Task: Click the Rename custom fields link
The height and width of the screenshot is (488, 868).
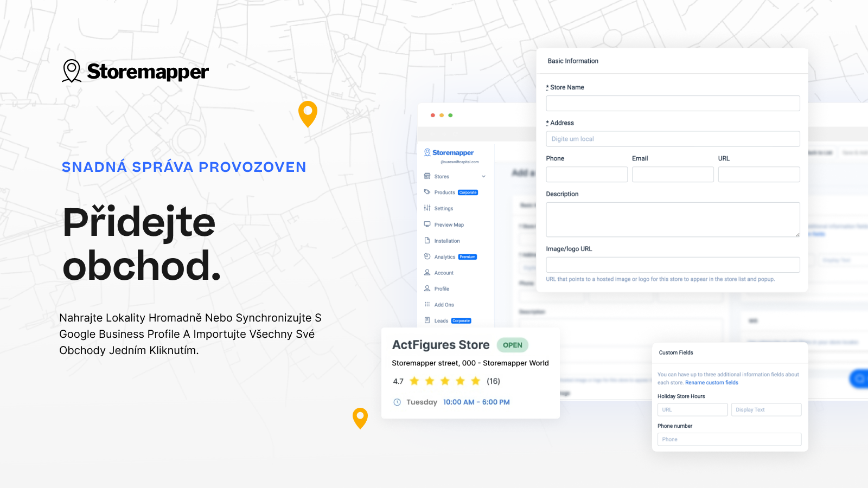Action: click(x=712, y=383)
